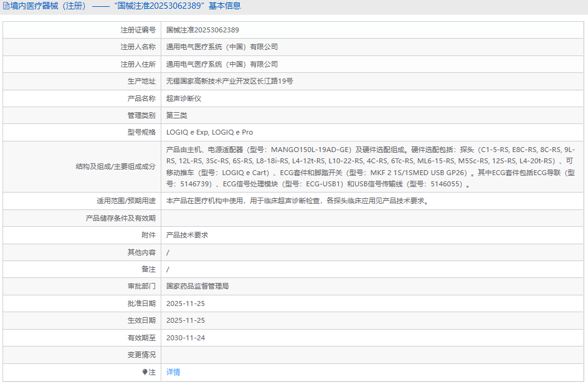Viewport: 588px width, 387px height.
Task: Click the empty 产品储存条件及有效期 value cell
Action: point(372,218)
